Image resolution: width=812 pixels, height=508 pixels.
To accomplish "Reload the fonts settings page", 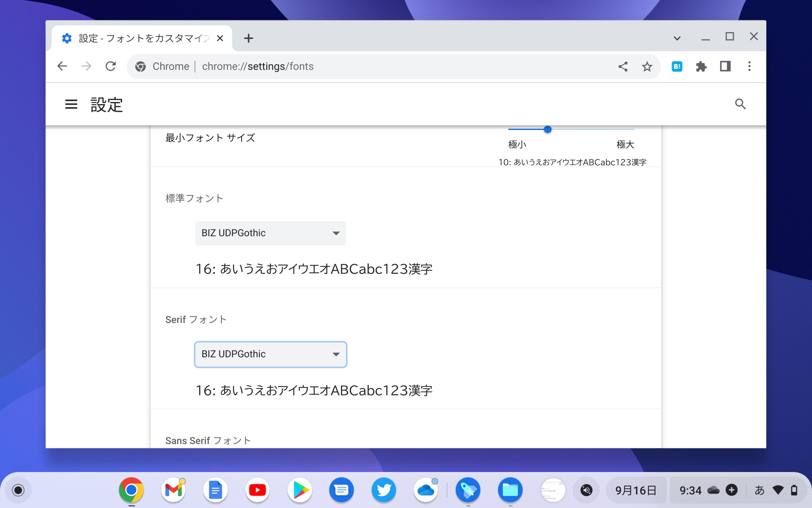I will pos(110,66).
